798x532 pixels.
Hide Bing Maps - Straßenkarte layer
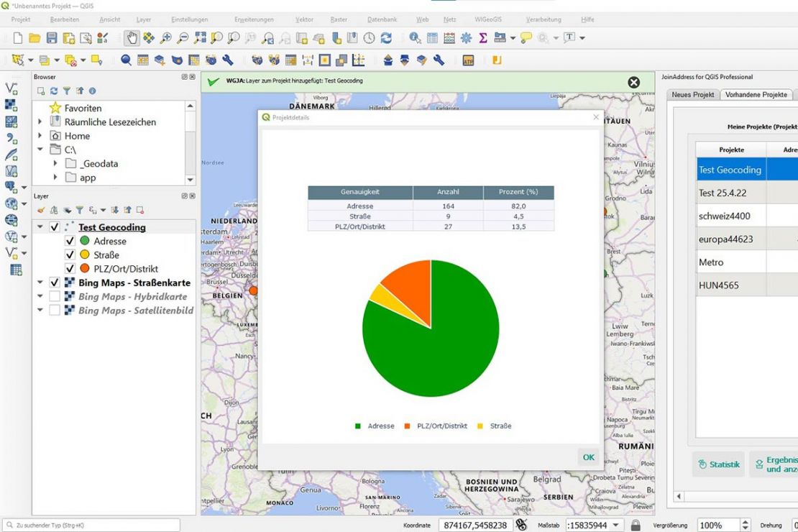(x=55, y=282)
